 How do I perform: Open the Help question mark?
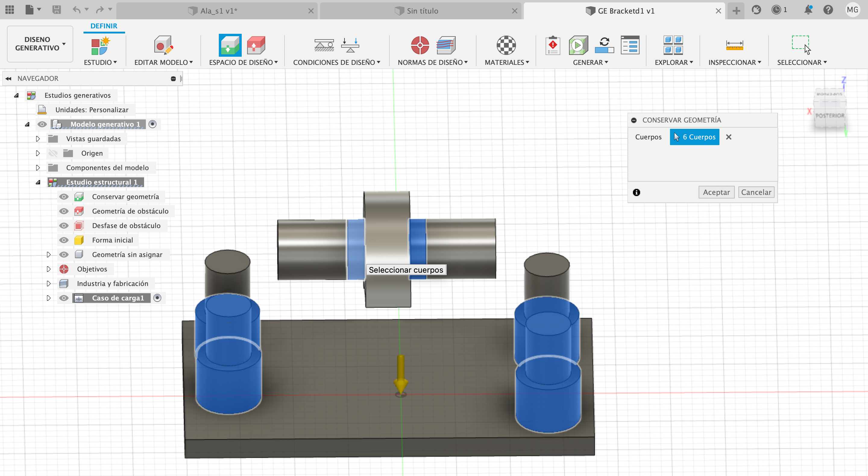[x=828, y=10]
